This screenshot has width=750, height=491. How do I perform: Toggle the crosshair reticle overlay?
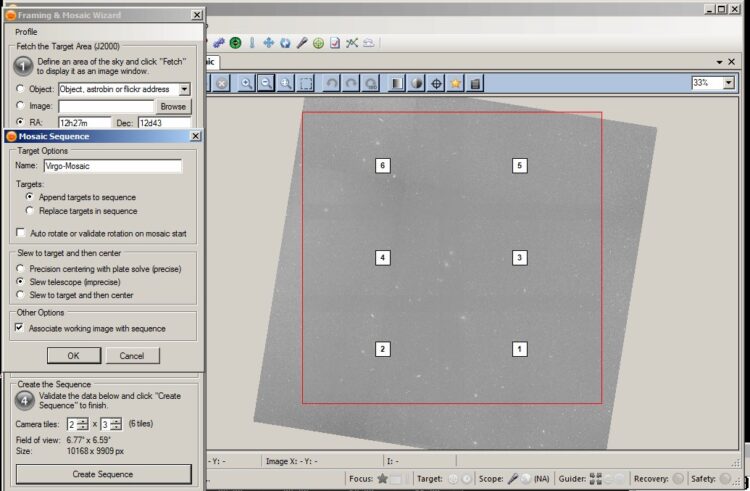(x=436, y=84)
